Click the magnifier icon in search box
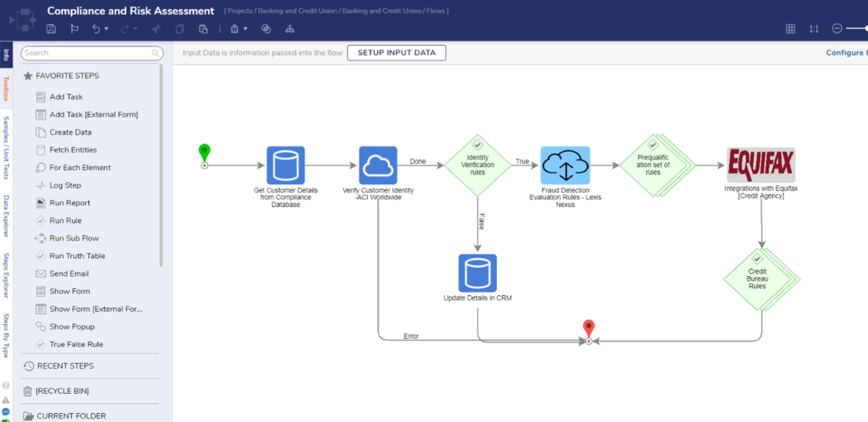The height and width of the screenshot is (422, 868). pyautogui.click(x=155, y=53)
